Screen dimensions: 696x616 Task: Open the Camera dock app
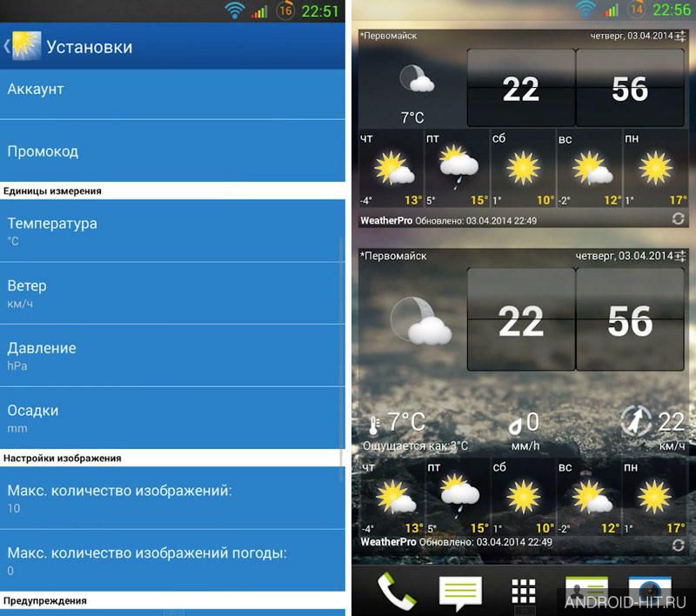pyautogui.click(x=650, y=593)
